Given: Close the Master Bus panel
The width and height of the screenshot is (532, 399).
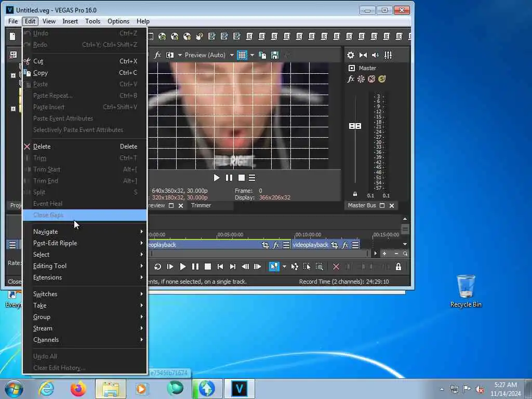Looking at the screenshot, I should tap(392, 206).
